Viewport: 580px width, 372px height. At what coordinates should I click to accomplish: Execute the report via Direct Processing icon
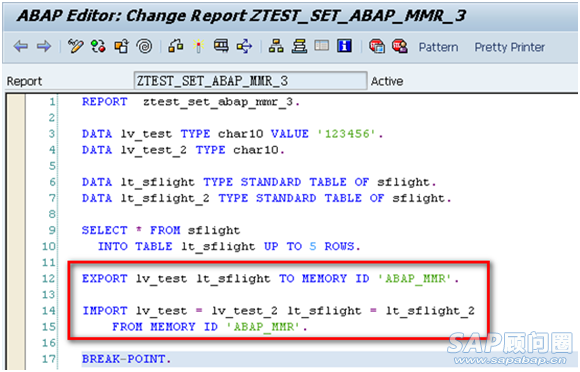[x=221, y=47]
